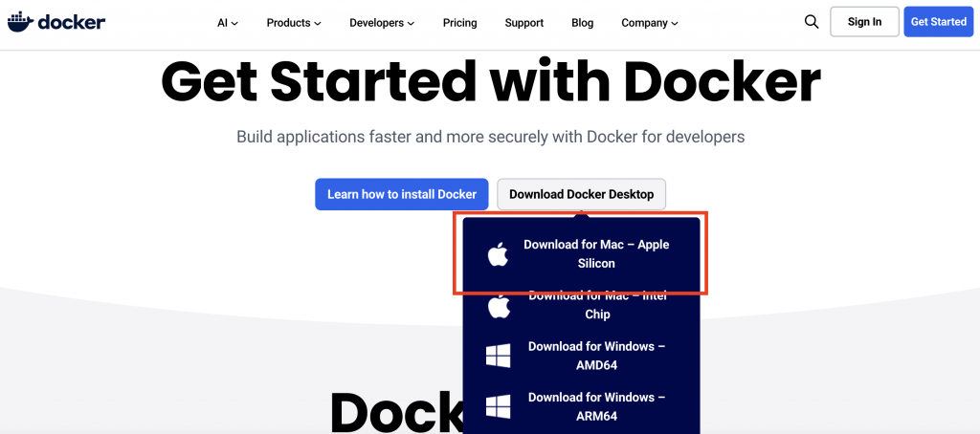Expand the AI menu
The height and width of the screenshot is (434, 980).
click(x=228, y=23)
